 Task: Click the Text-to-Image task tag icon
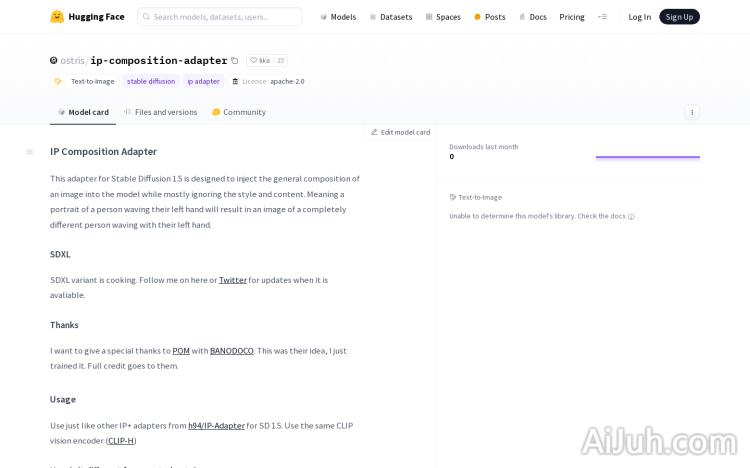58,81
